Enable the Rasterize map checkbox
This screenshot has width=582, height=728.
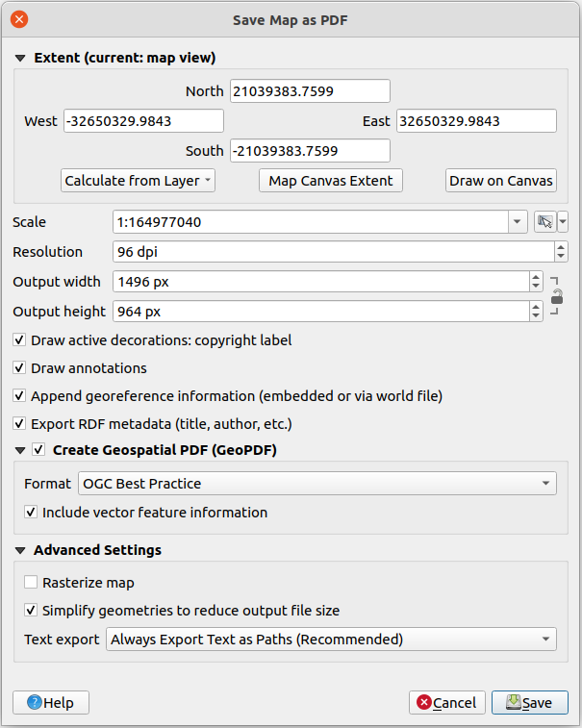32,583
